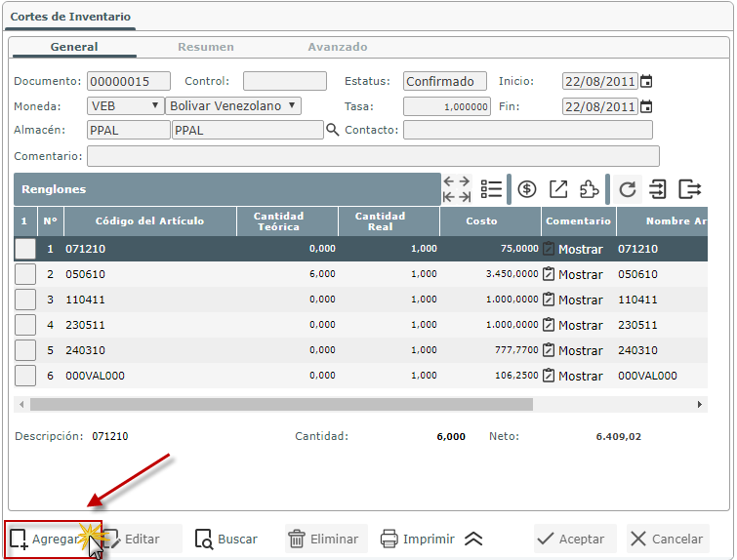Select the row 6 checkbox
The image size is (737, 560).
(25, 376)
